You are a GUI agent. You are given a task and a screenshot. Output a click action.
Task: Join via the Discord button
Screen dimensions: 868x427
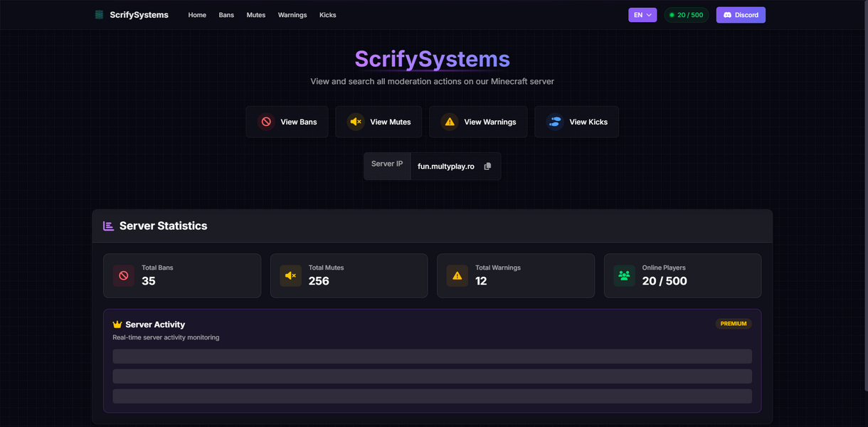pos(741,15)
